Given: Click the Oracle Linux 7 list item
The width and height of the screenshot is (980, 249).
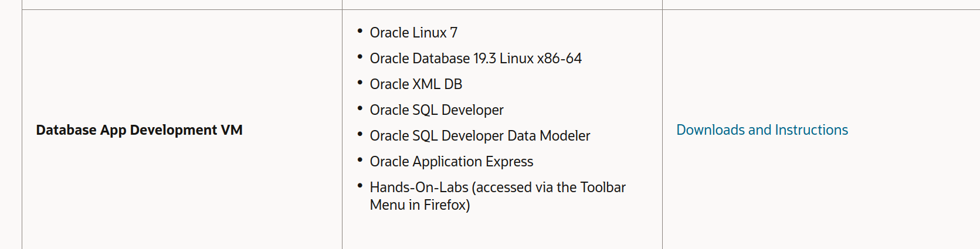Looking at the screenshot, I should (x=413, y=33).
